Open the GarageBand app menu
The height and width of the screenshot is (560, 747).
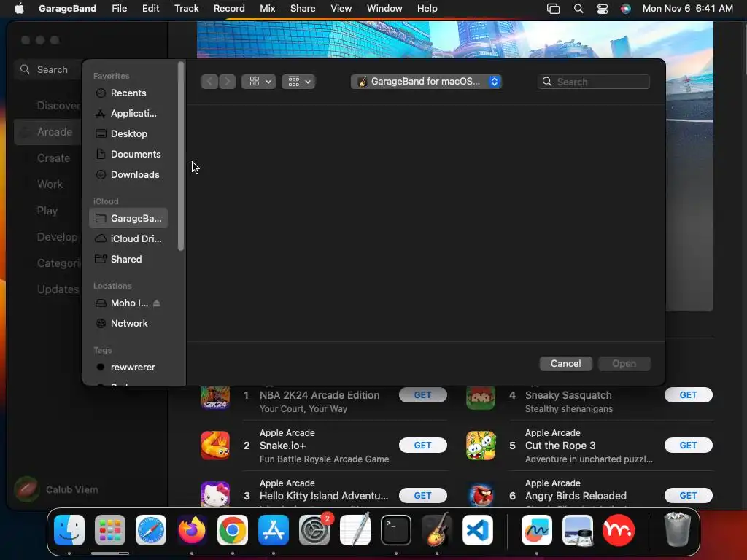point(67,8)
